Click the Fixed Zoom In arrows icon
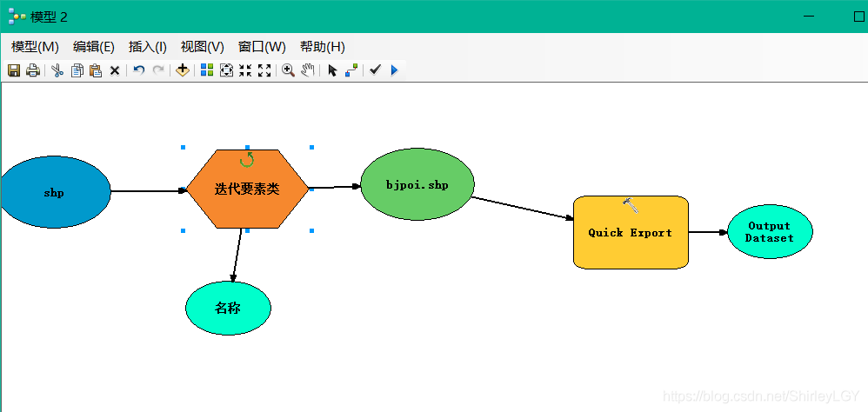This screenshot has width=868, height=412. click(x=245, y=70)
